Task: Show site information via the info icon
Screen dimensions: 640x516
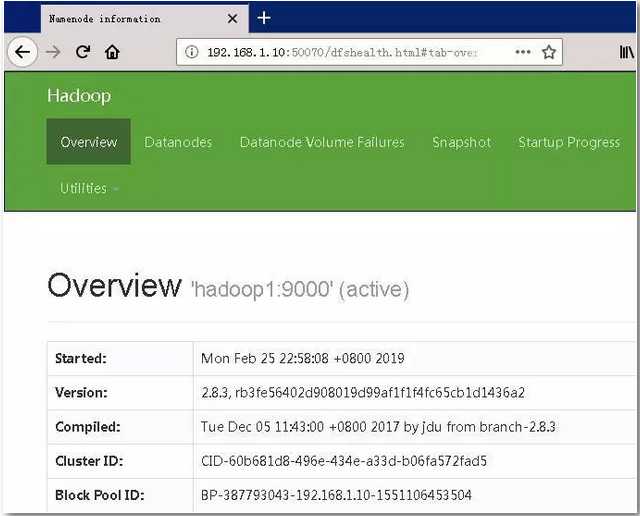Action: 191,52
